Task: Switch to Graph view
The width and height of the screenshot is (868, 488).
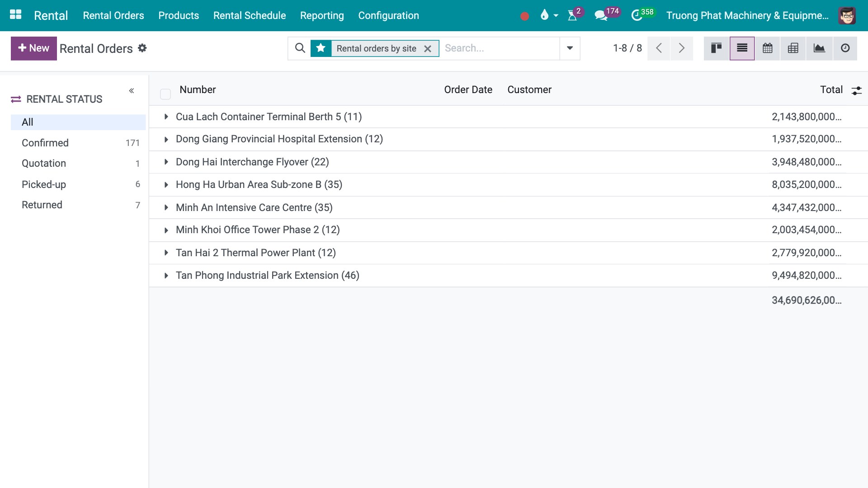Action: click(x=819, y=48)
